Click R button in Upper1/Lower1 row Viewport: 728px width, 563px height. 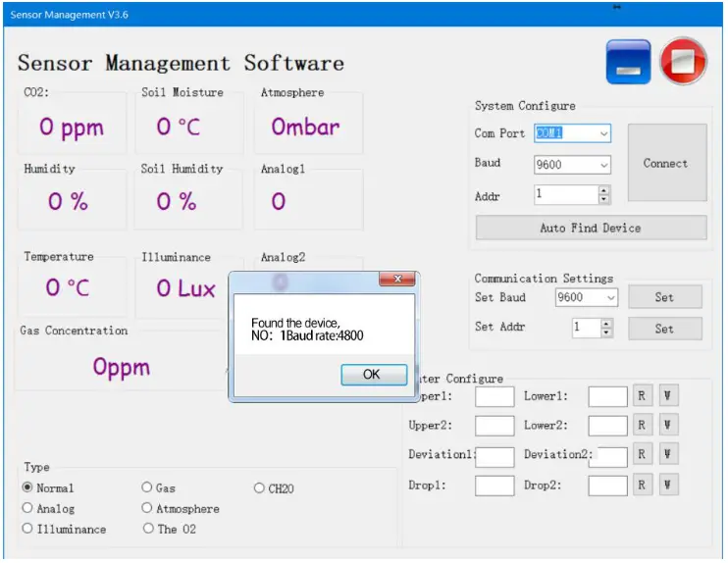[x=643, y=396]
